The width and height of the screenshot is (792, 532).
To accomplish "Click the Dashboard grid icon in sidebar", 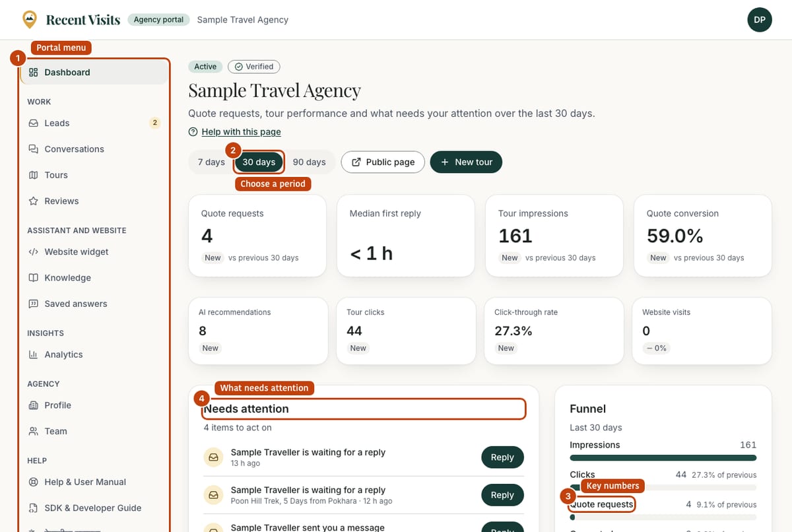I will [x=33, y=73].
